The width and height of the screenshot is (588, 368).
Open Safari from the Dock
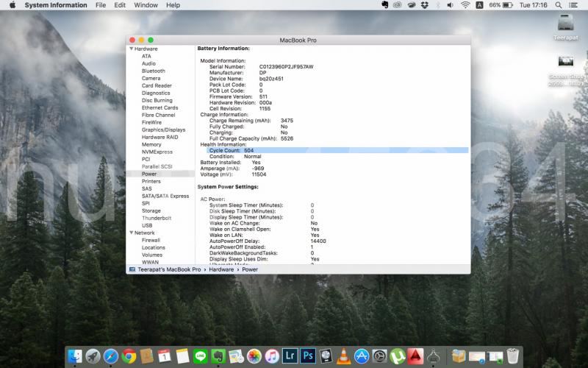111,356
